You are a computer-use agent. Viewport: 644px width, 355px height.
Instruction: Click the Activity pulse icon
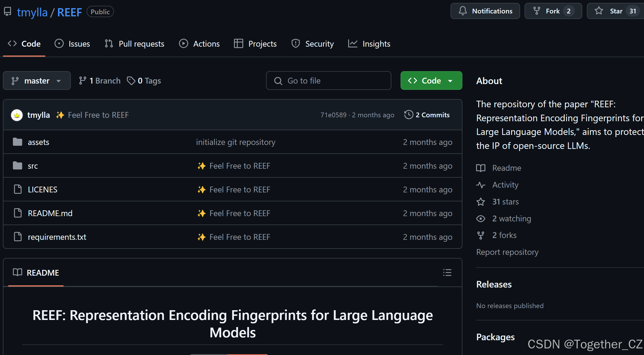pos(481,185)
